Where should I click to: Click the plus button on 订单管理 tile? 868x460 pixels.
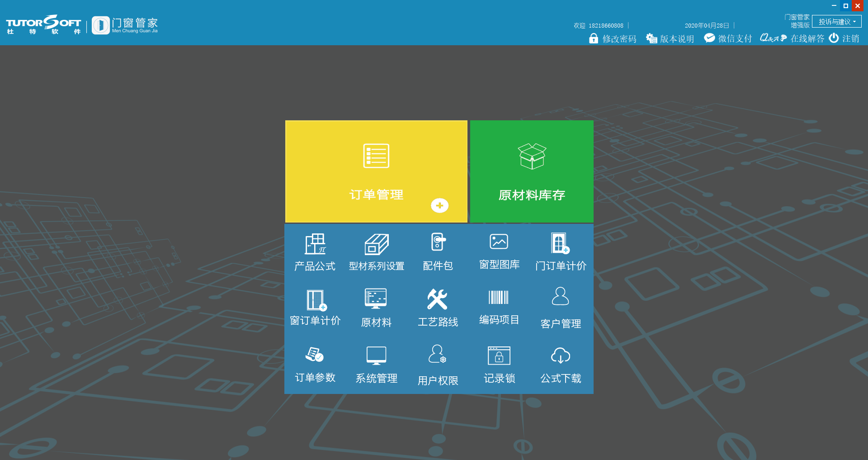(439, 206)
